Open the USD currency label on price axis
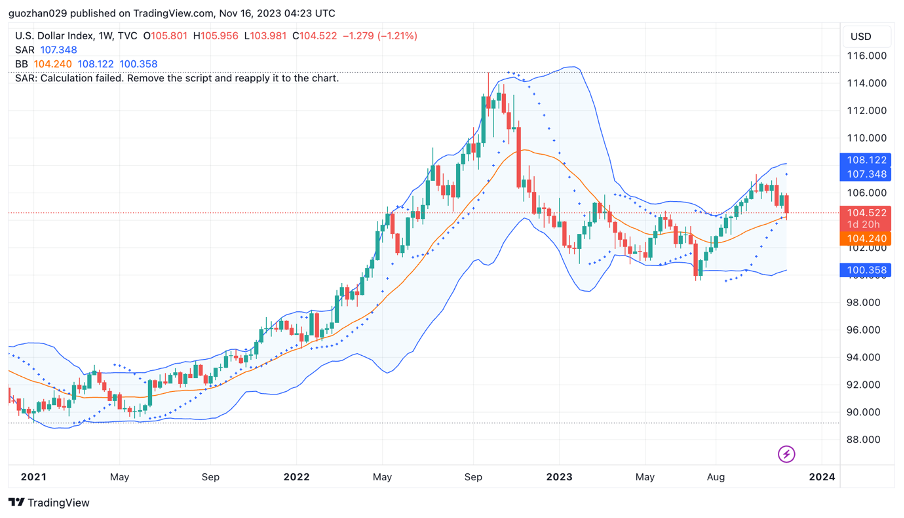This screenshot has height=518, width=904. click(860, 36)
